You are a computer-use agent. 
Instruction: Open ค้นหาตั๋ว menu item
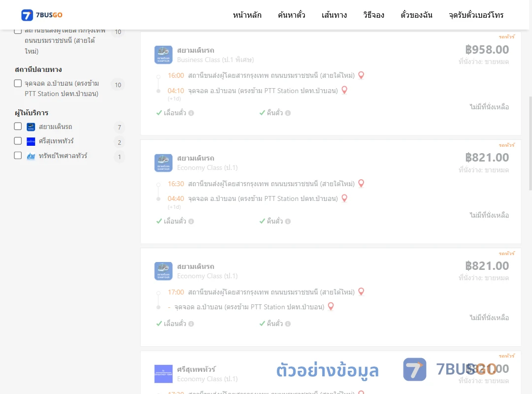pyautogui.click(x=292, y=15)
